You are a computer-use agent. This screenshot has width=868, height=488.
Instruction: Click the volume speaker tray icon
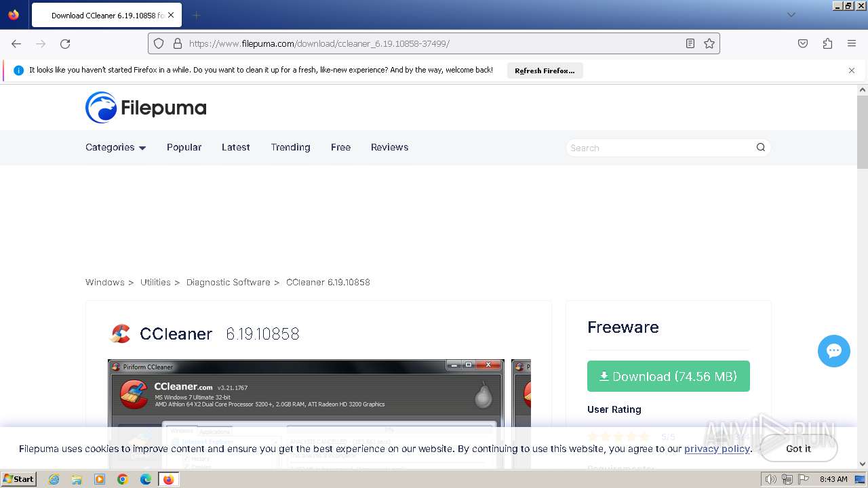coord(771,479)
